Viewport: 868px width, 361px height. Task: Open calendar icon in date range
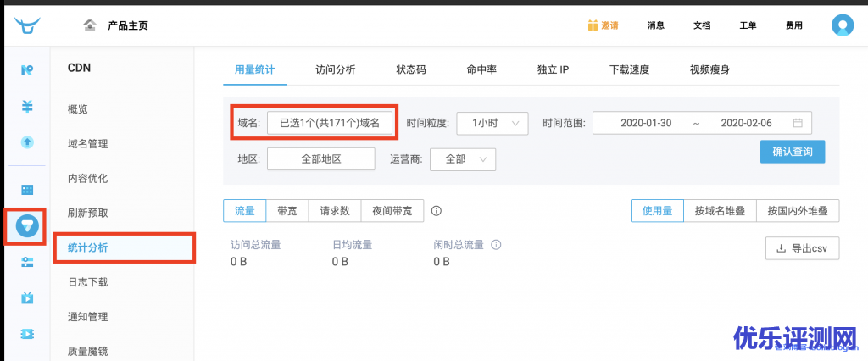click(798, 123)
